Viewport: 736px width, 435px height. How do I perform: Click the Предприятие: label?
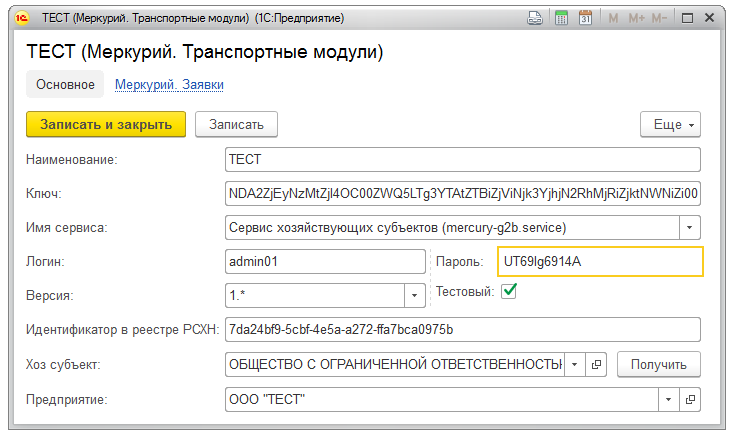tap(67, 400)
